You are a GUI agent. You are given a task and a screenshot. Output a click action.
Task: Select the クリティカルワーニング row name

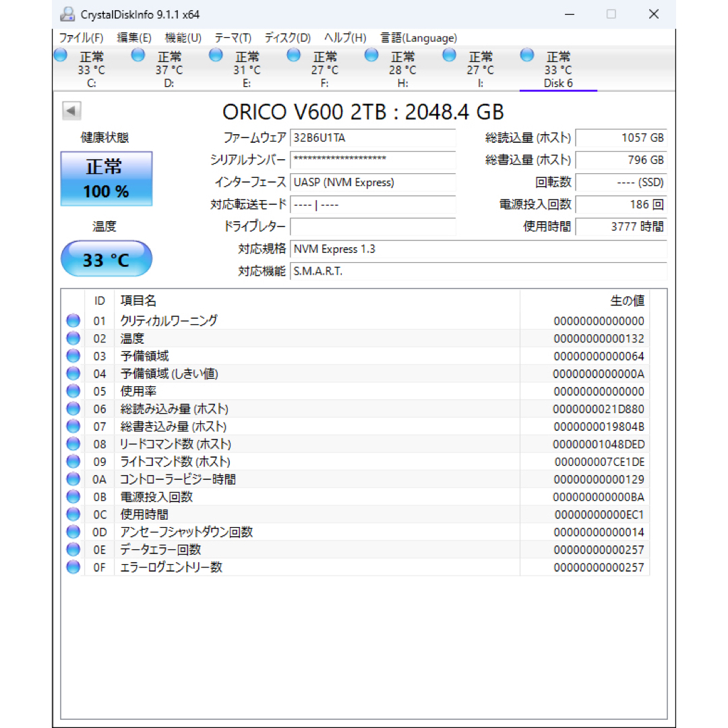169,320
